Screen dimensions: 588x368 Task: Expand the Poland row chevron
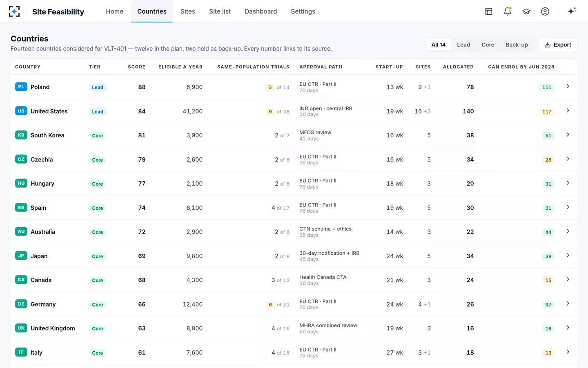(x=568, y=87)
